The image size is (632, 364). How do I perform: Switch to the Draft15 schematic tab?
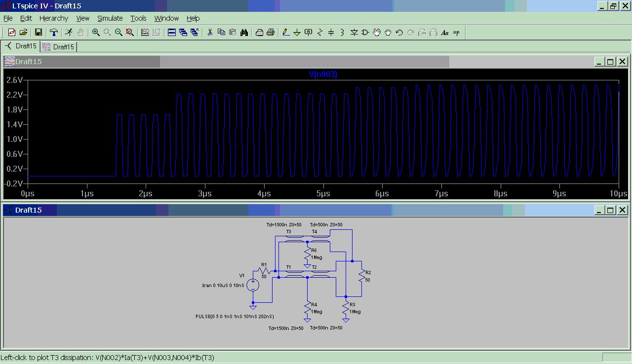point(21,46)
